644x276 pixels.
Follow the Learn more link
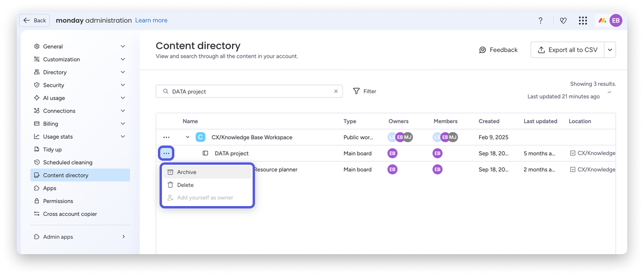[151, 20]
